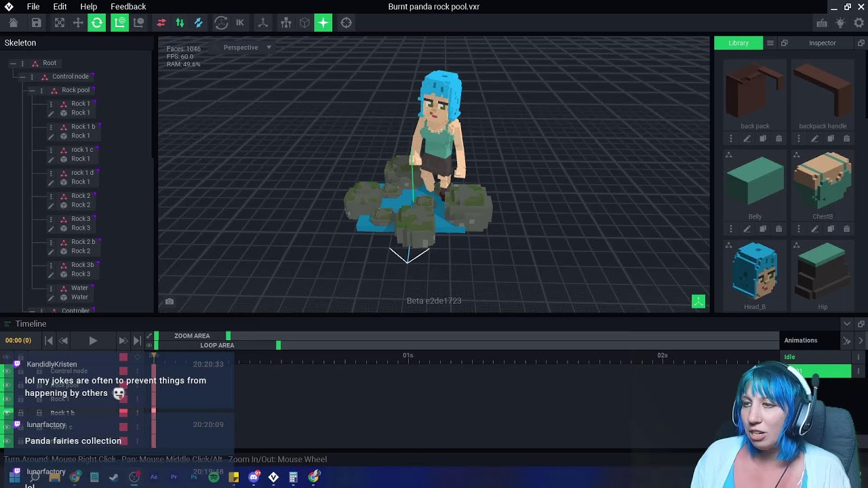Click the crosshair target icon
Screen dimensions: 868x488
coord(347,23)
